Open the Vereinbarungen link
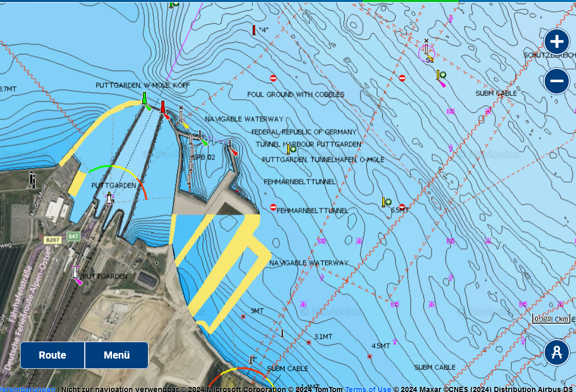This screenshot has width=576, height=392. [28, 389]
